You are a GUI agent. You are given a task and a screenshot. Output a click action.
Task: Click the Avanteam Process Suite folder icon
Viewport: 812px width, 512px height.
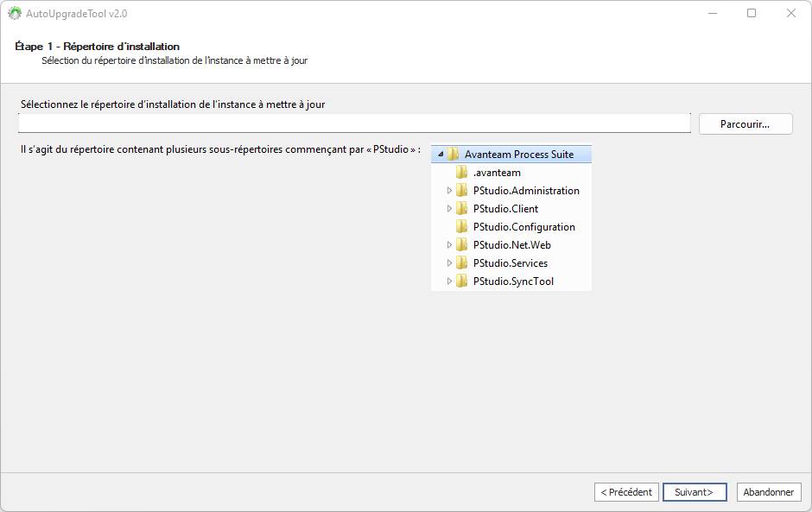click(453, 155)
